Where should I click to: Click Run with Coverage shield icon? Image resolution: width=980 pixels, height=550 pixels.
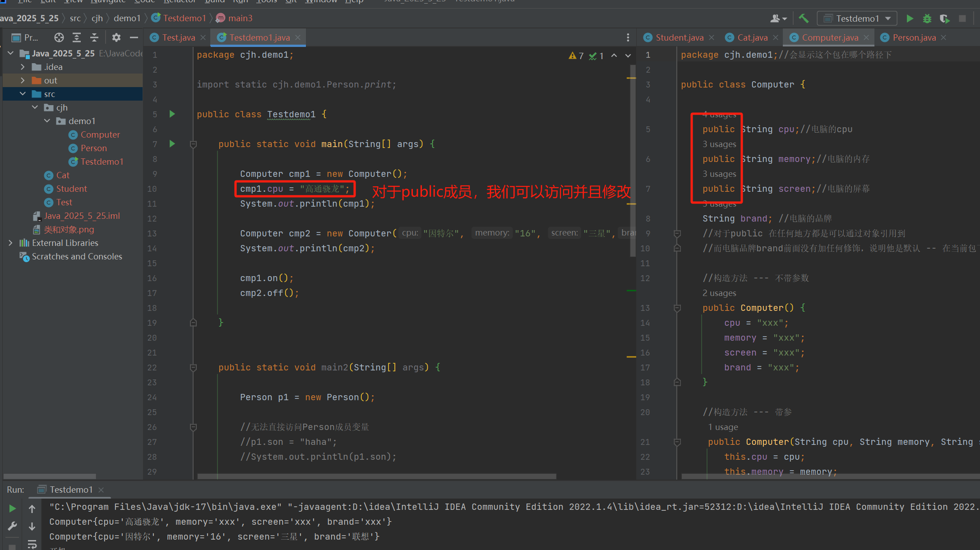[x=944, y=18]
